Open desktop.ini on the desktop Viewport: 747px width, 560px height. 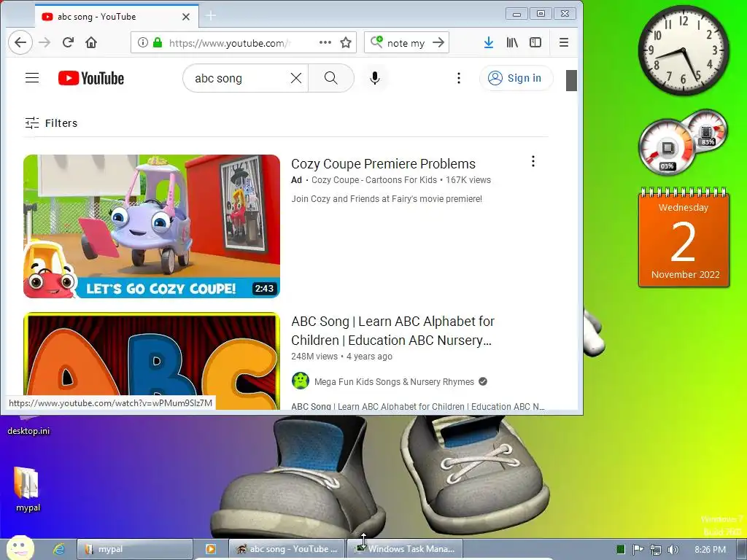(28, 425)
